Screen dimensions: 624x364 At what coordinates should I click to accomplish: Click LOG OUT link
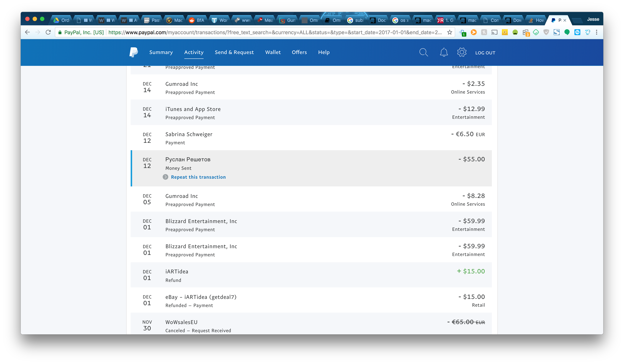(485, 53)
